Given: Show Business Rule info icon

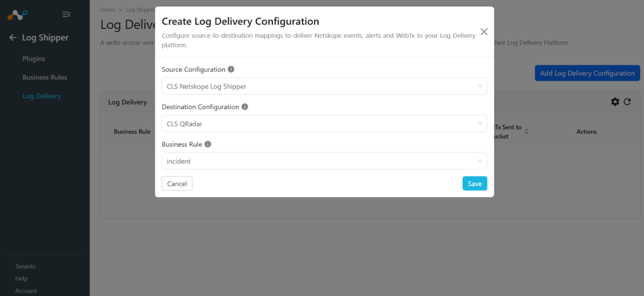Looking at the screenshot, I should pos(208,144).
